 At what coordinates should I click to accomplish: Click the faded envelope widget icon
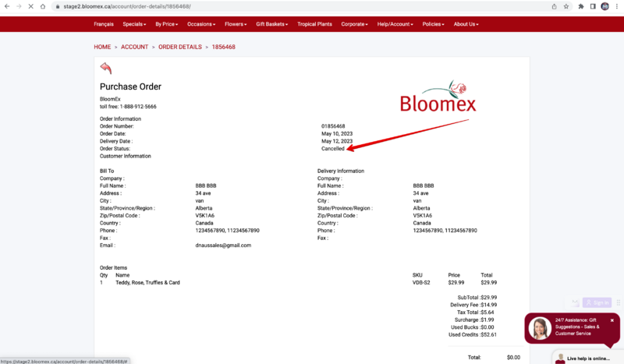point(575,302)
